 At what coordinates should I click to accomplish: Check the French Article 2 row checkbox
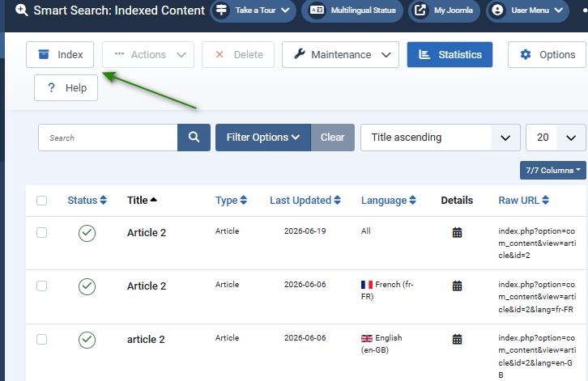pos(41,286)
